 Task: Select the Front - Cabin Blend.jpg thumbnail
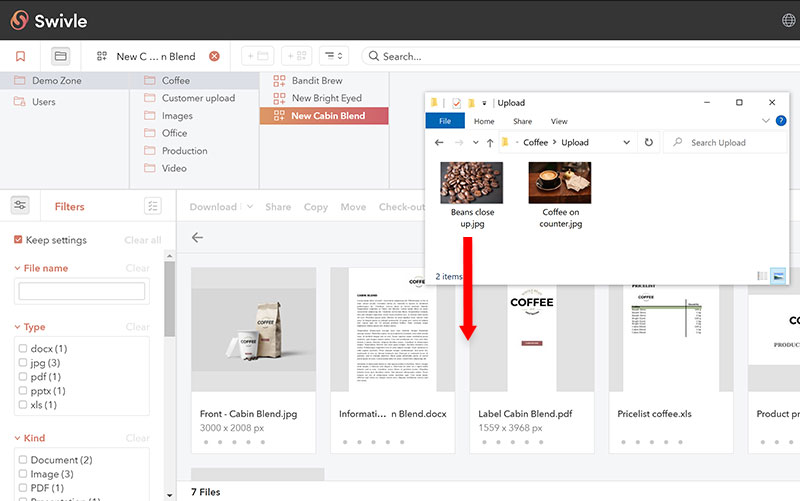pyautogui.click(x=254, y=330)
